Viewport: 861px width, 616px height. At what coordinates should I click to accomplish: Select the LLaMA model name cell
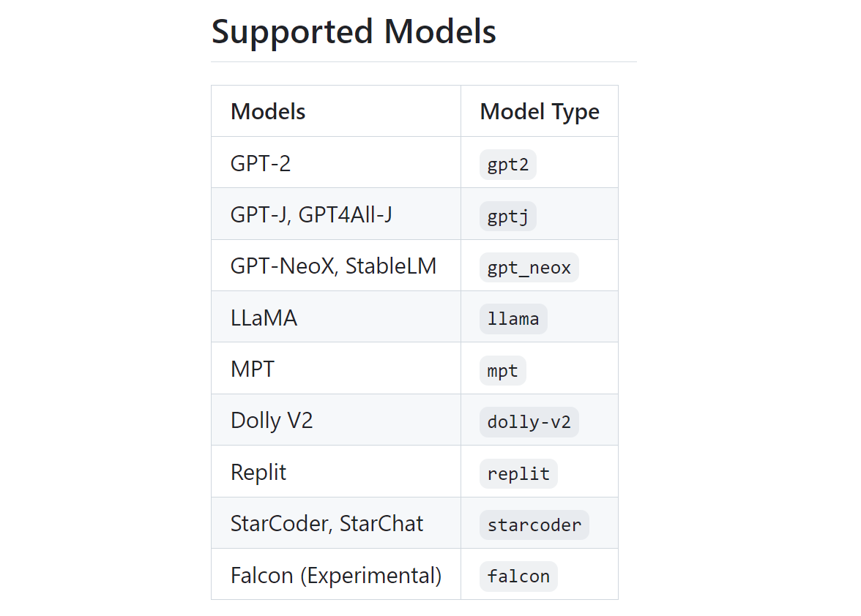pyautogui.click(x=264, y=318)
